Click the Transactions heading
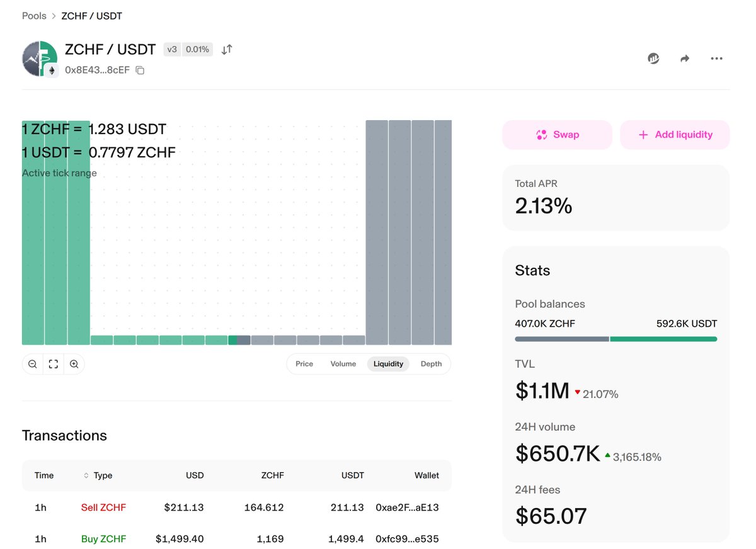The image size is (756, 549). 64,436
